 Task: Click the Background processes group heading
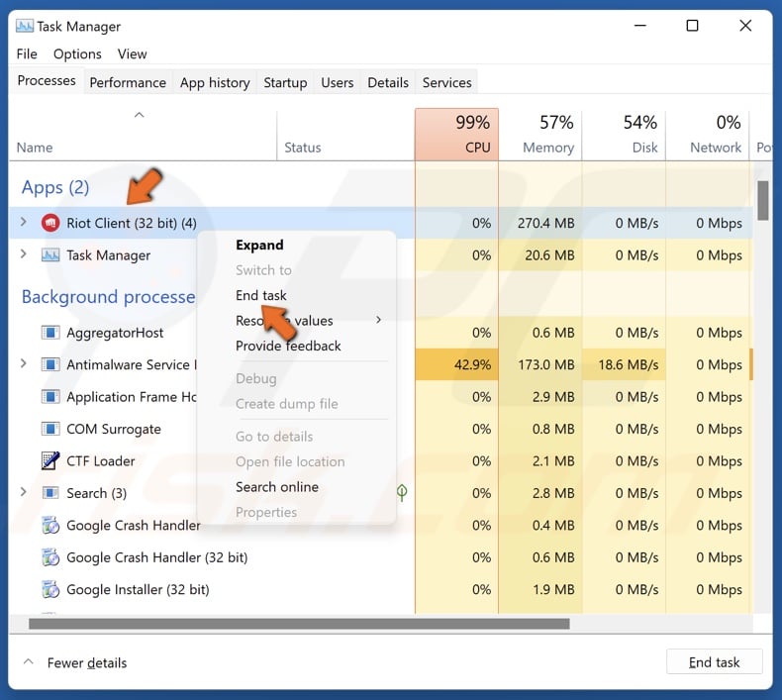[x=108, y=297]
